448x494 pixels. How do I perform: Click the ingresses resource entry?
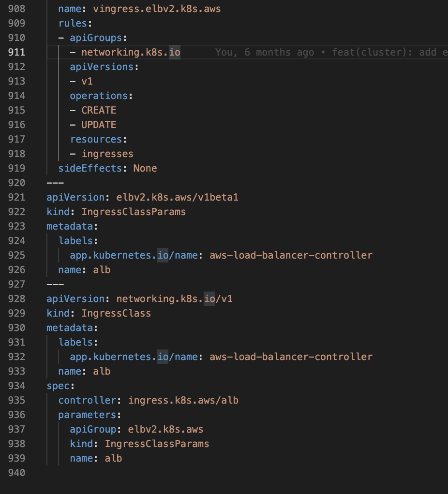107,154
